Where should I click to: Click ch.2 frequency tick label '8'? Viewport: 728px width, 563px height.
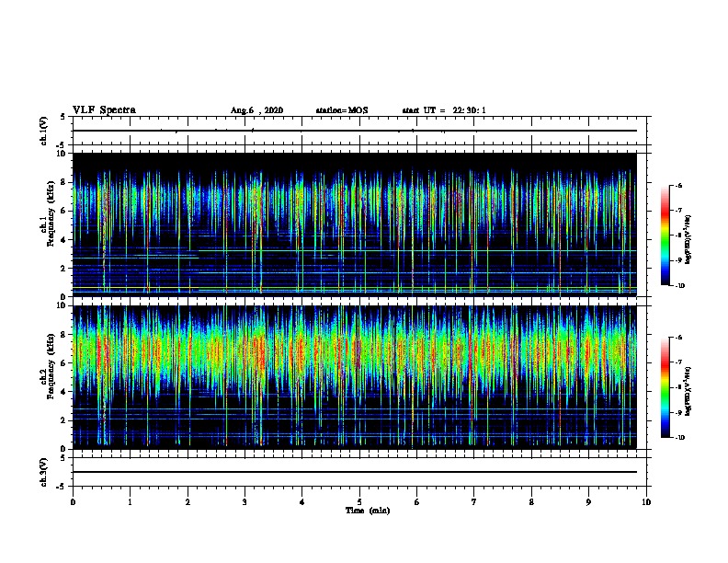63,335
